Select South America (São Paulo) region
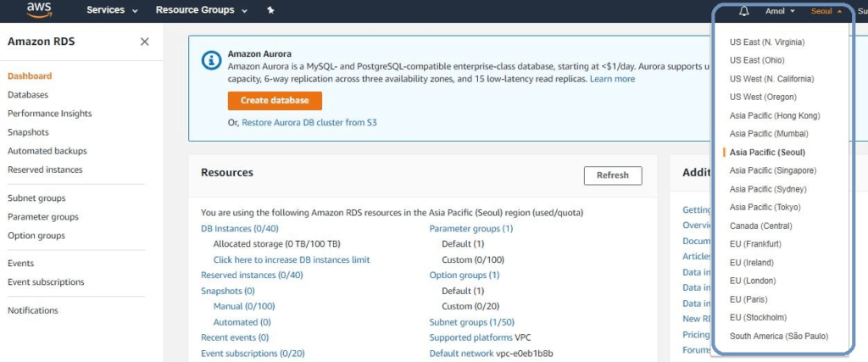 [x=779, y=337]
